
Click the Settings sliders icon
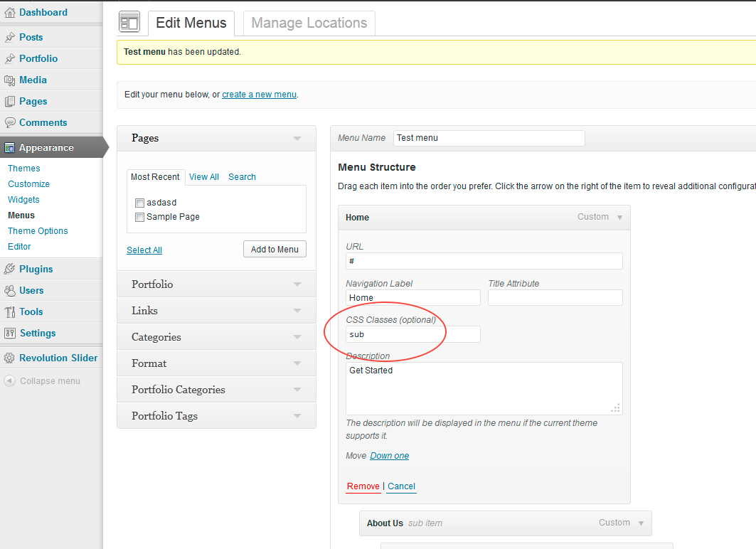click(9, 333)
